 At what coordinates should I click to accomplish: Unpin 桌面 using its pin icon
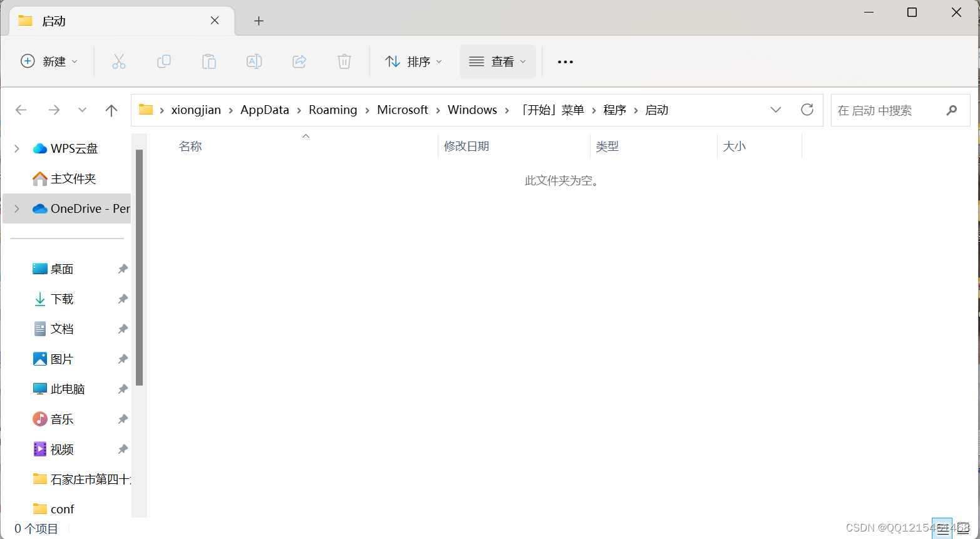click(x=123, y=269)
